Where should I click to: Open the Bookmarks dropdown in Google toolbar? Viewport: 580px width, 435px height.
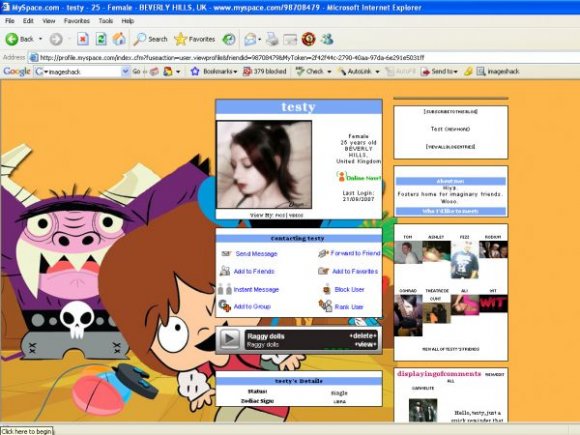coord(214,71)
